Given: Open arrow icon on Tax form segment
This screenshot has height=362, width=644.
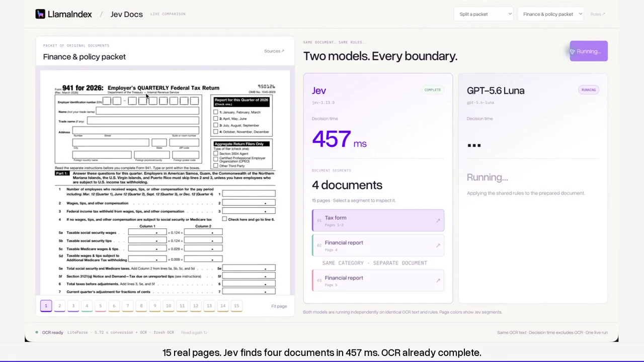Looking at the screenshot, I should (438, 220).
